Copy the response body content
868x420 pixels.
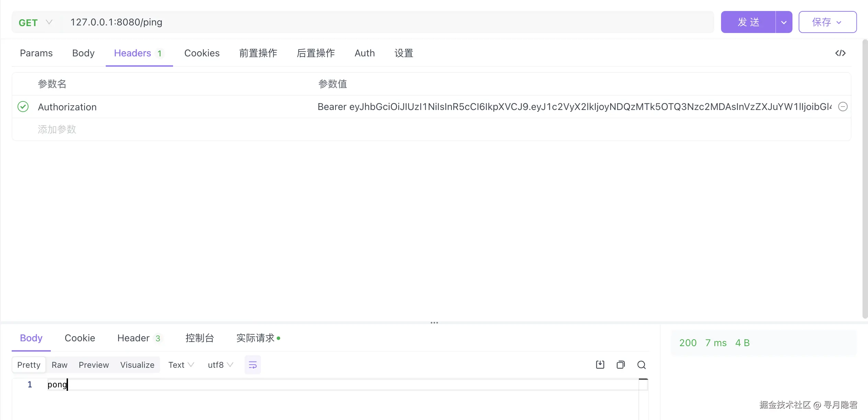[620, 365]
